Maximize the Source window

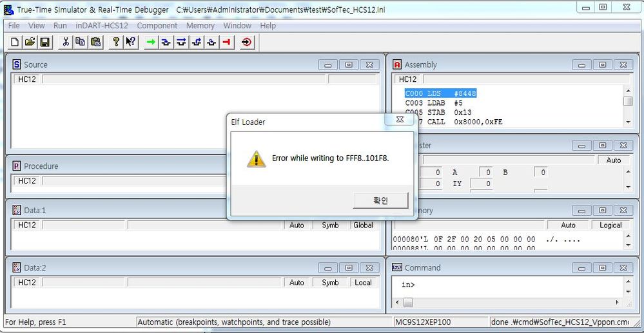[349, 65]
